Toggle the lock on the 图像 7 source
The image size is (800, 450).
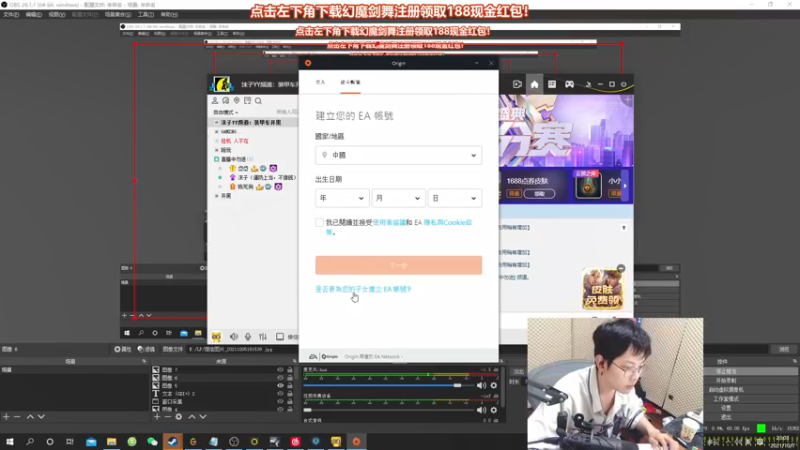290,370
